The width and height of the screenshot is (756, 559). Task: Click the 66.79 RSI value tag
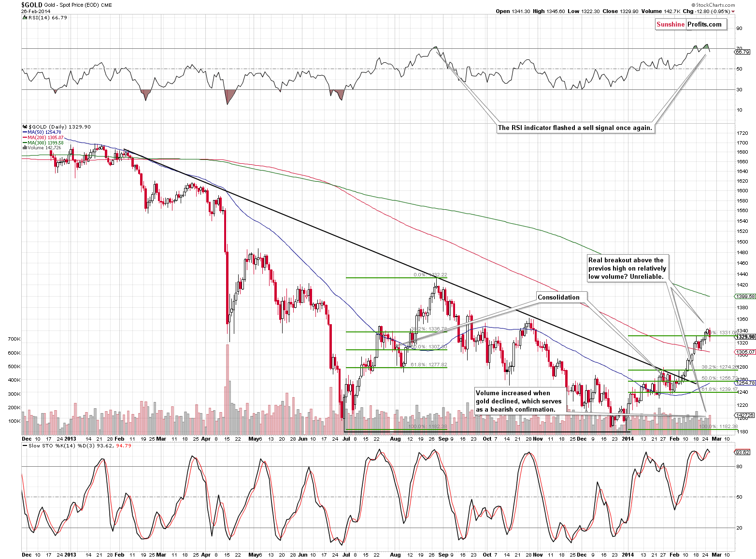pyautogui.click(x=742, y=52)
